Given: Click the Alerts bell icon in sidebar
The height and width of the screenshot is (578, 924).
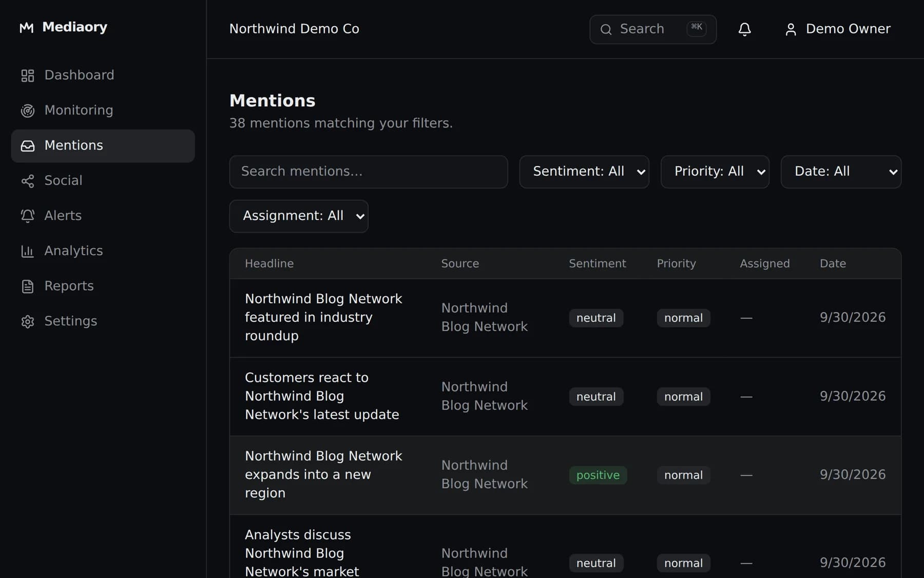Looking at the screenshot, I should [28, 216].
